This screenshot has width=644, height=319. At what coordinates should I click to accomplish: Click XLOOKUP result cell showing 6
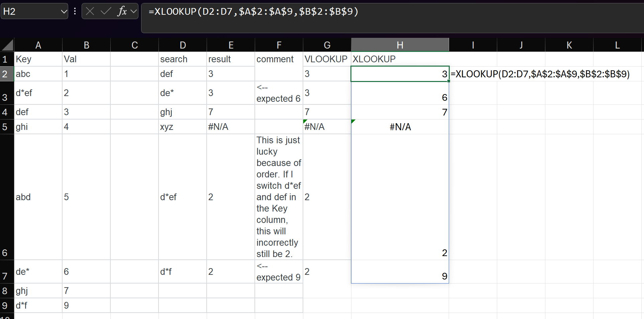tap(400, 93)
